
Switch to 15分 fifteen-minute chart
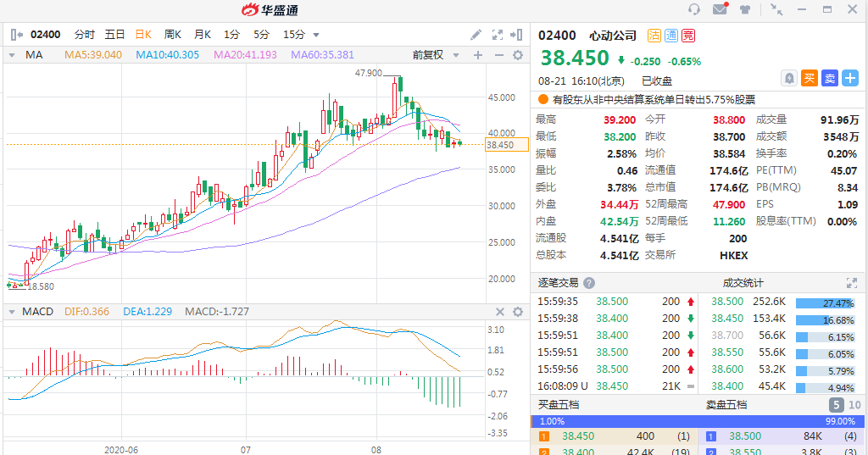[294, 35]
